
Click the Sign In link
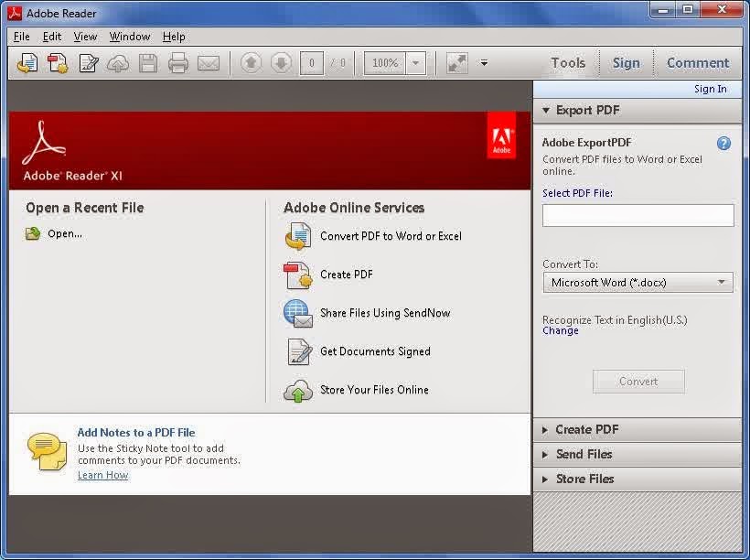click(x=711, y=89)
